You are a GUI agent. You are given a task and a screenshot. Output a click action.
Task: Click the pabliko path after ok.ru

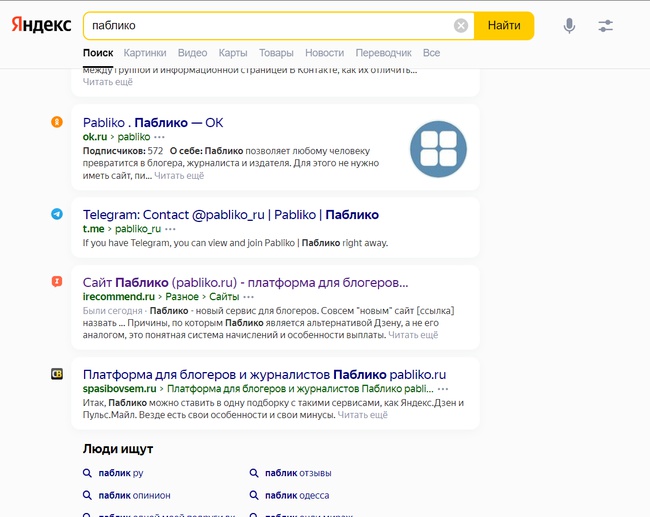coord(133,137)
